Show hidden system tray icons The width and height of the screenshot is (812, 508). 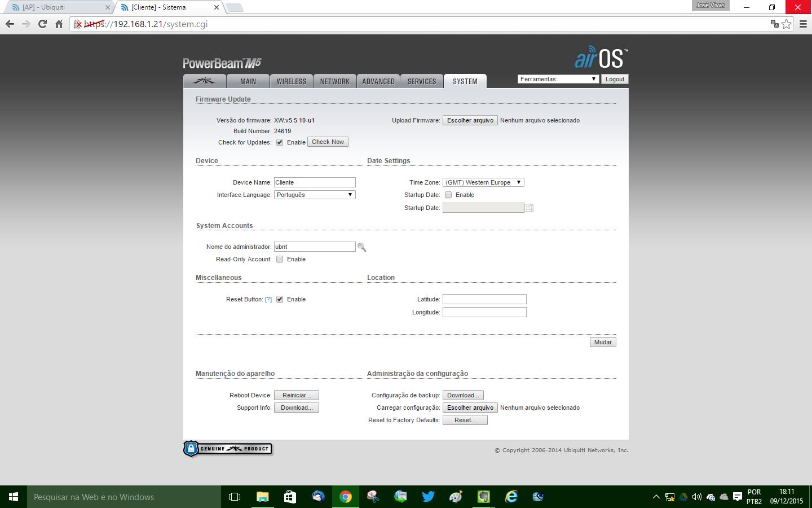point(656,497)
